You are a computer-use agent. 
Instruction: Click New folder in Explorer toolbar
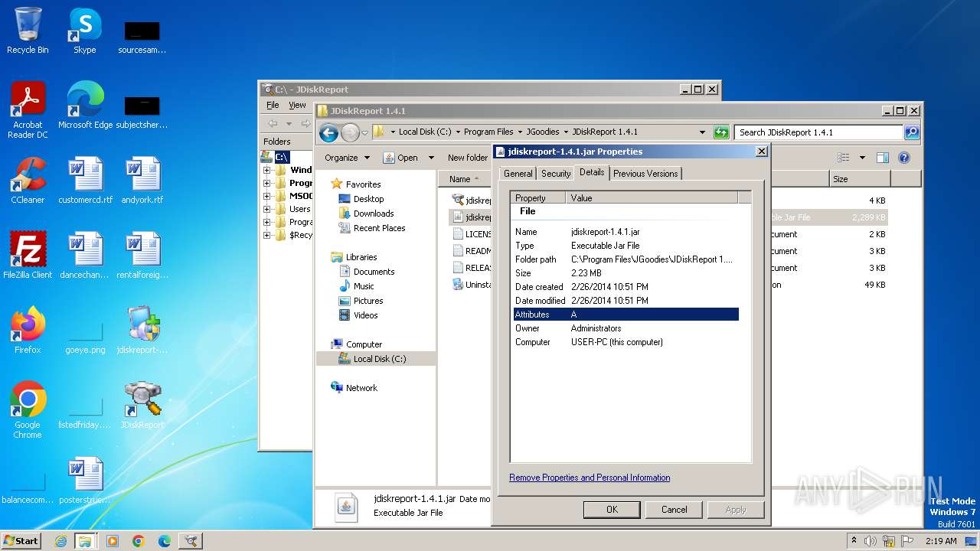pyautogui.click(x=467, y=158)
